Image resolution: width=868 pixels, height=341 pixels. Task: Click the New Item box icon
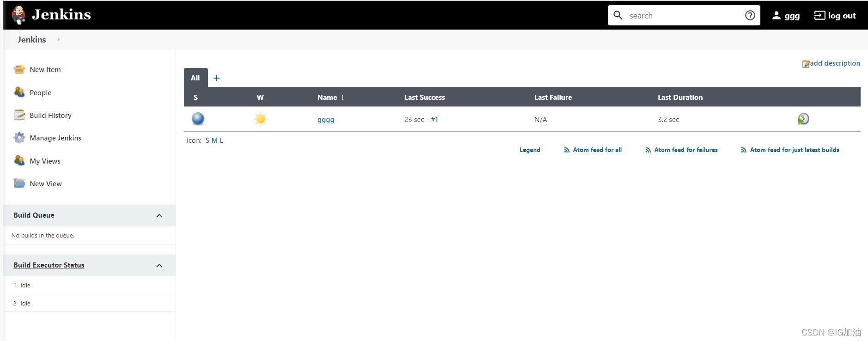19,69
